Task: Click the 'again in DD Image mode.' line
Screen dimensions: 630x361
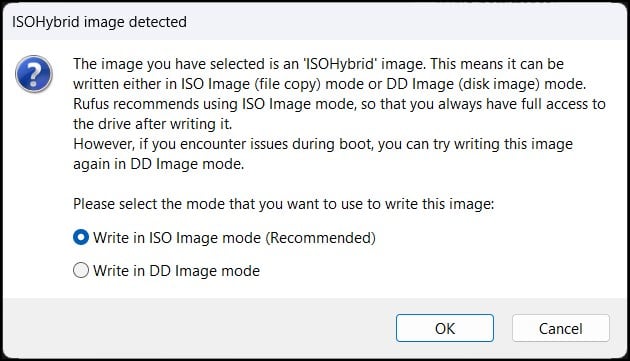Action: [158, 164]
